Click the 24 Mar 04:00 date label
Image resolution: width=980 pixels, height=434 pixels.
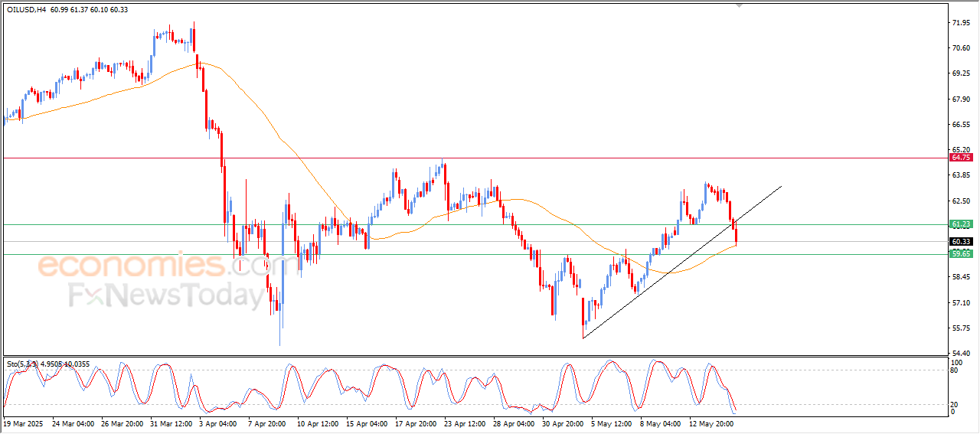pos(73,423)
